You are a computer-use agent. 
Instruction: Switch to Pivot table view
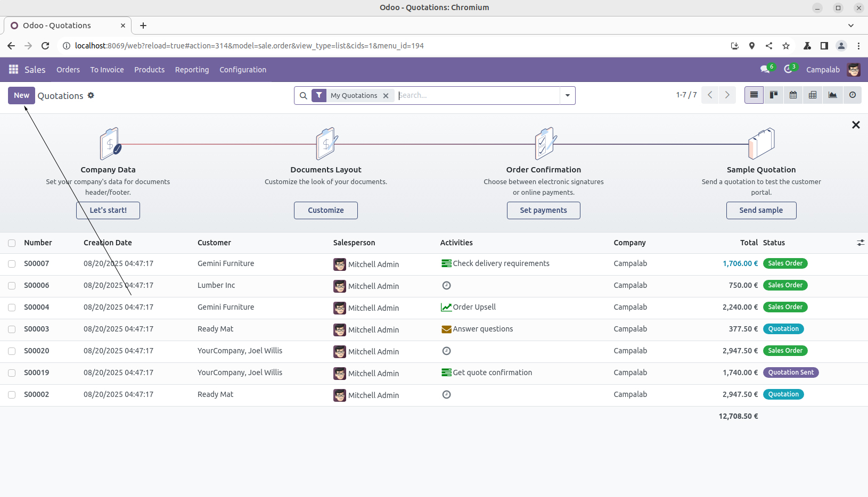[x=813, y=95]
